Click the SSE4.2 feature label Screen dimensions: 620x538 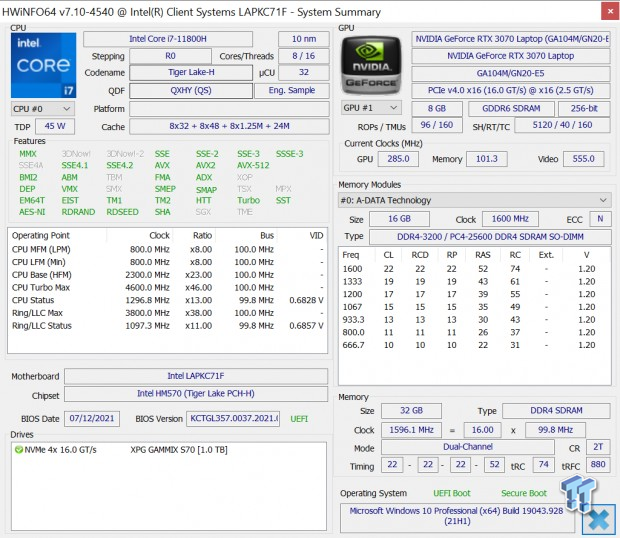(x=120, y=166)
